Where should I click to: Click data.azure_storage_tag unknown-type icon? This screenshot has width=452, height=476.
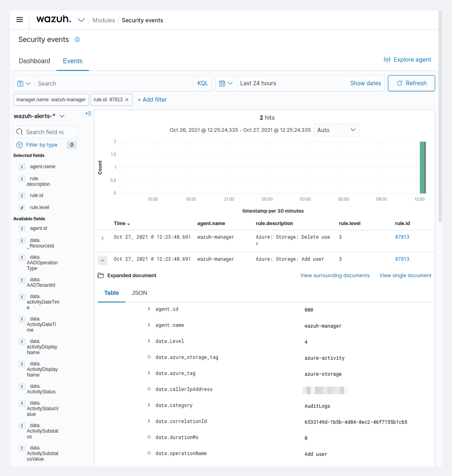click(x=149, y=357)
